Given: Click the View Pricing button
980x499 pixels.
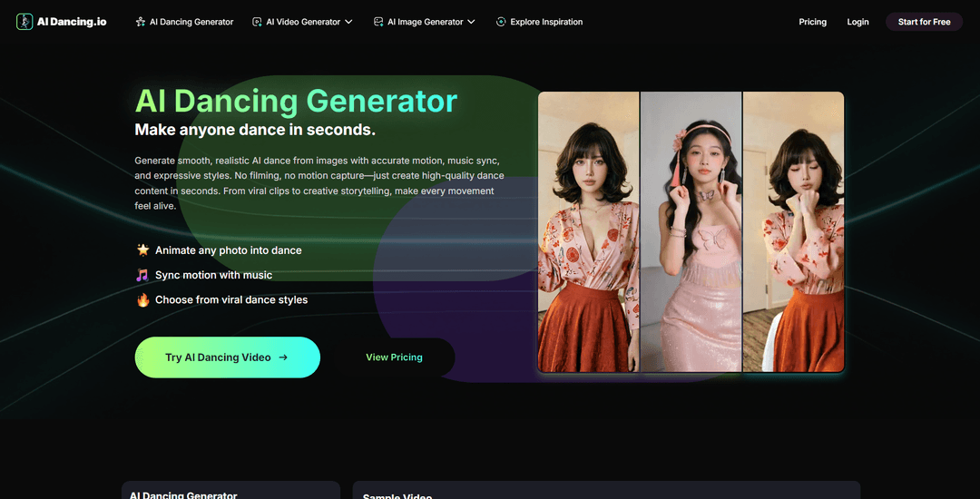Looking at the screenshot, I should point(394,357).
